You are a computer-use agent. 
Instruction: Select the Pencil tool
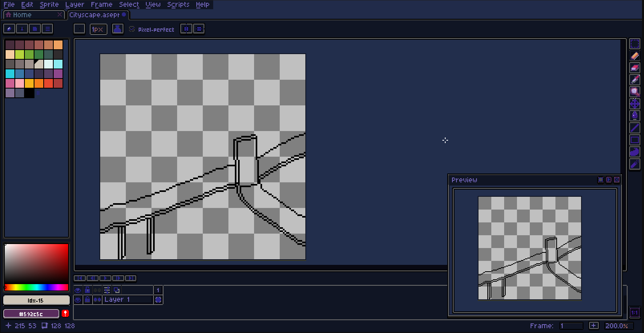(635, 56)
